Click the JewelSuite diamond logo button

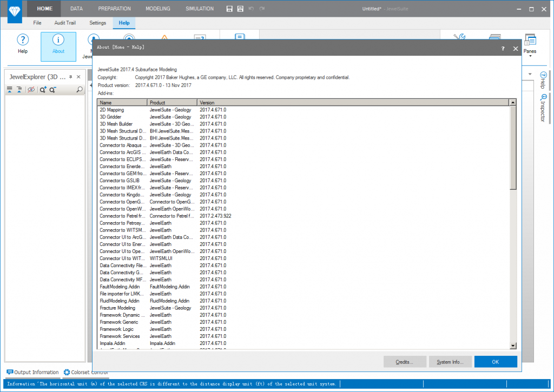pos(15,11)
